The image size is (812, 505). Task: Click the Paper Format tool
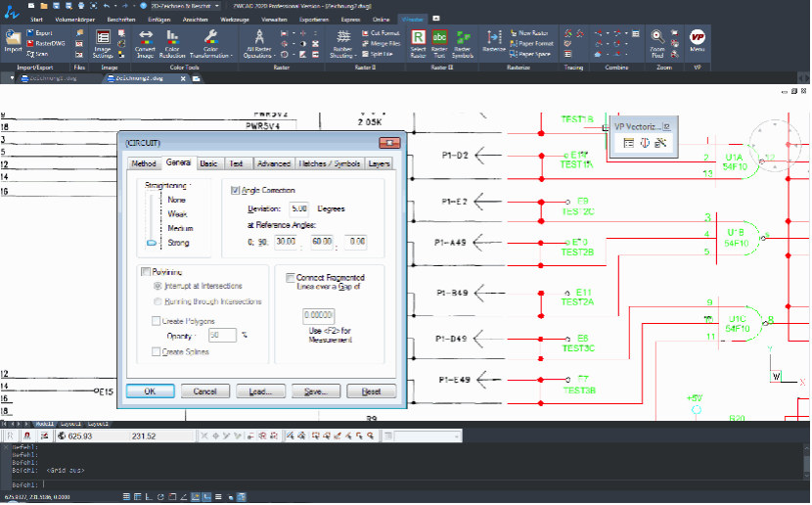(531, 43)
